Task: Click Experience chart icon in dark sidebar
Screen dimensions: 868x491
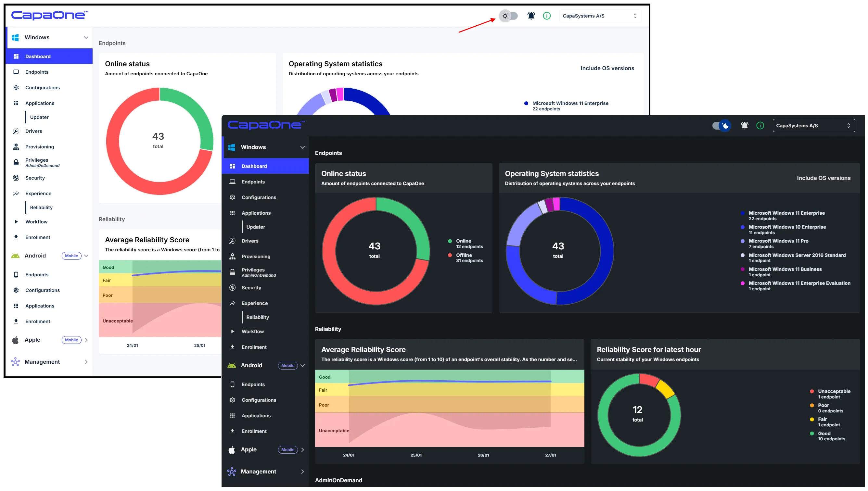Action: point(232,303)
